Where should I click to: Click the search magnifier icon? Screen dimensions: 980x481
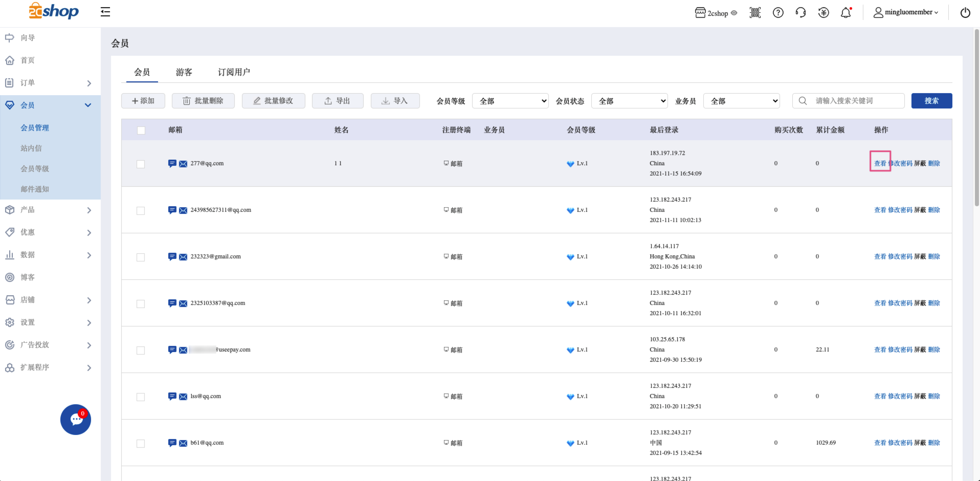pos(802,101)
